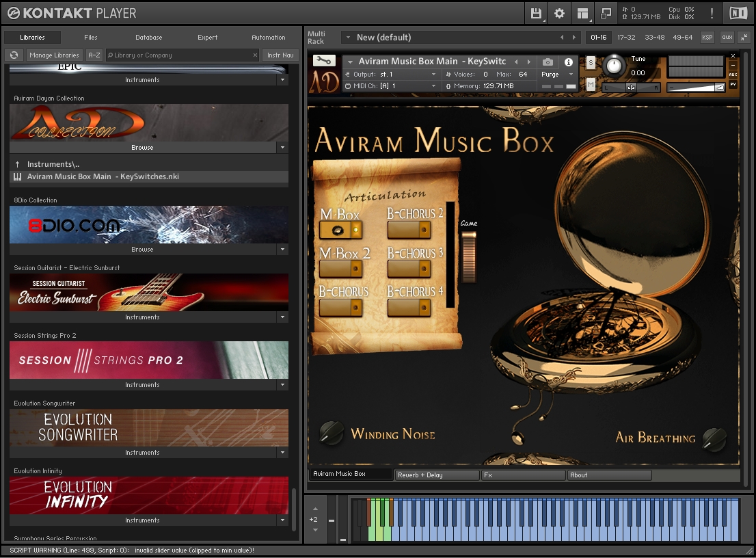Shift keyboard octave up arrow

315,509
